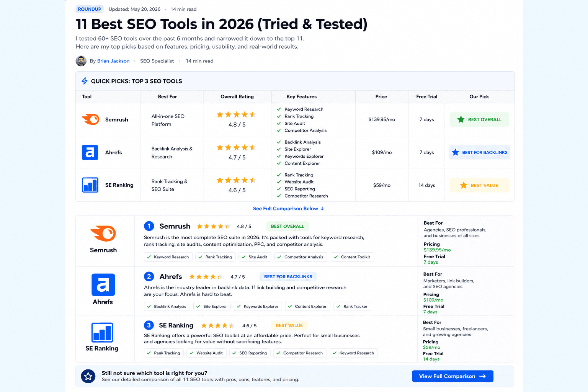This screenshot has height=392, width=588.
Task: Click SE Ranking Competitor Research feature chip
Action: click(x=300, y=353)
